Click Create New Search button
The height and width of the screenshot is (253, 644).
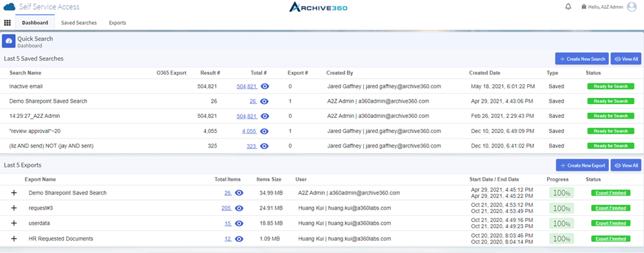click(582, 59)
